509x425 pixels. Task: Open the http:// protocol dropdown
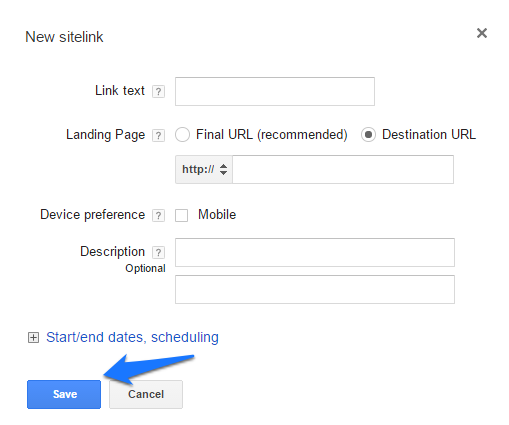pos(204,169)
